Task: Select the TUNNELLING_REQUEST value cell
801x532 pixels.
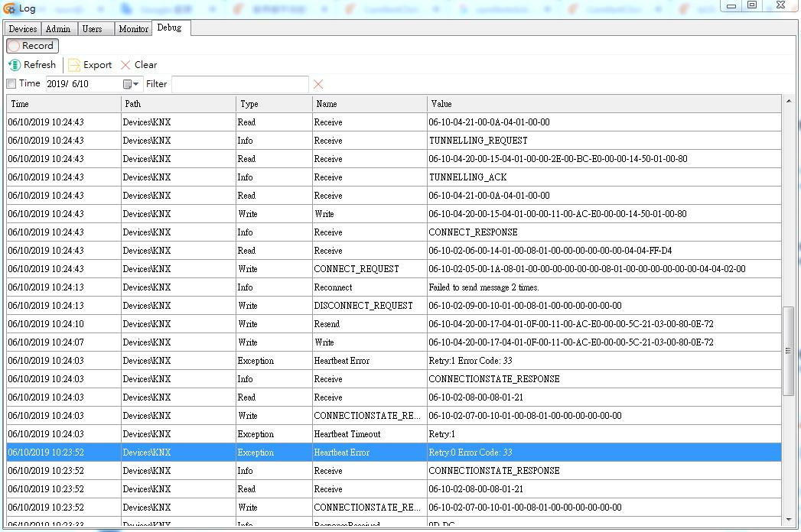Action: (604, 141)
